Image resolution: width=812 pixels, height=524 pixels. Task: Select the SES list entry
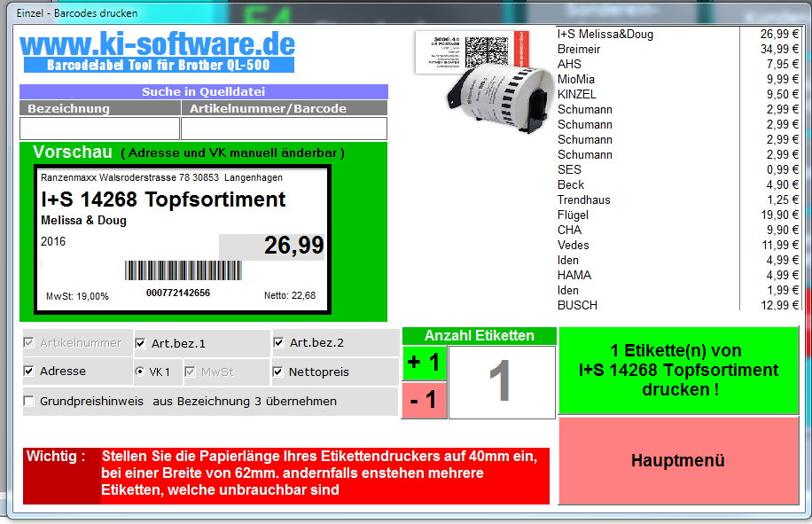(x=678, y=170)
